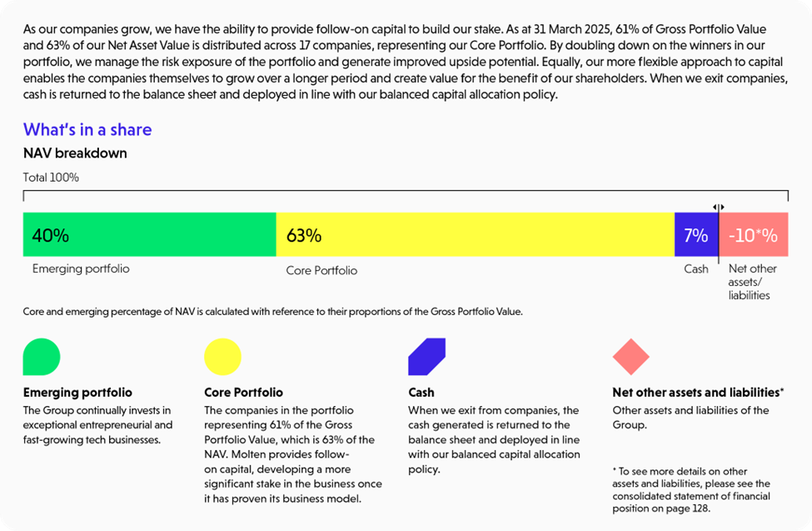Click the bold "Emerging portfolio" legend heading
Screen dimensions: 812x531
tap(77, 392)
